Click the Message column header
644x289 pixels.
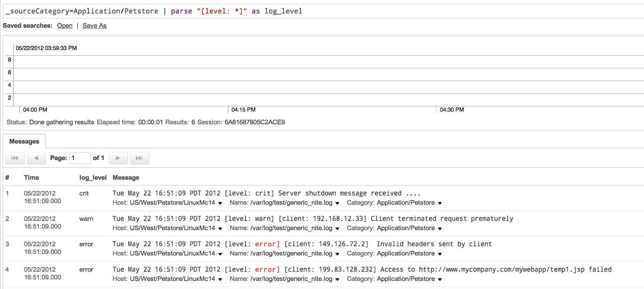[126, 177]
